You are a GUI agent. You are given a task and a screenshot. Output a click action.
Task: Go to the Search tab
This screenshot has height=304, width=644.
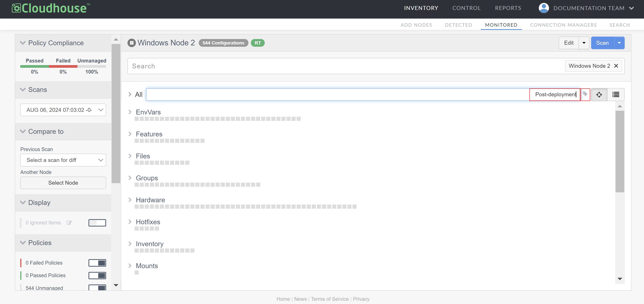pos(619,25)
